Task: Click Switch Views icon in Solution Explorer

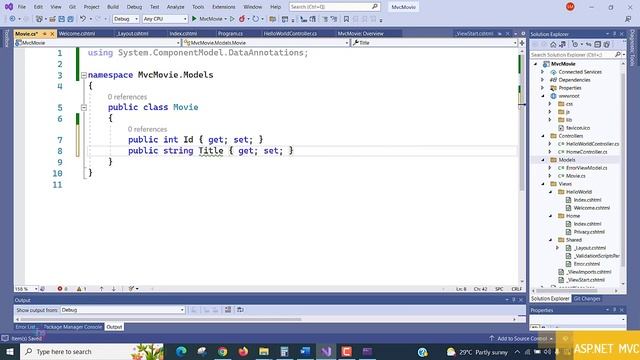Action: click(562, 44)
